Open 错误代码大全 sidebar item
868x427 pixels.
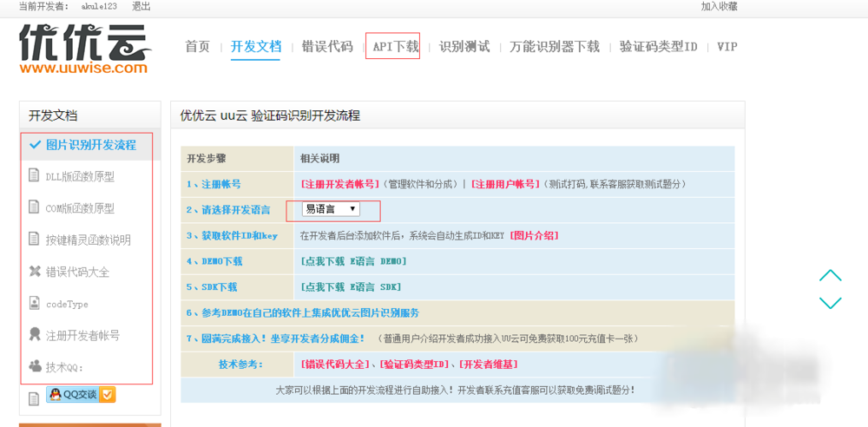(77, 272)
